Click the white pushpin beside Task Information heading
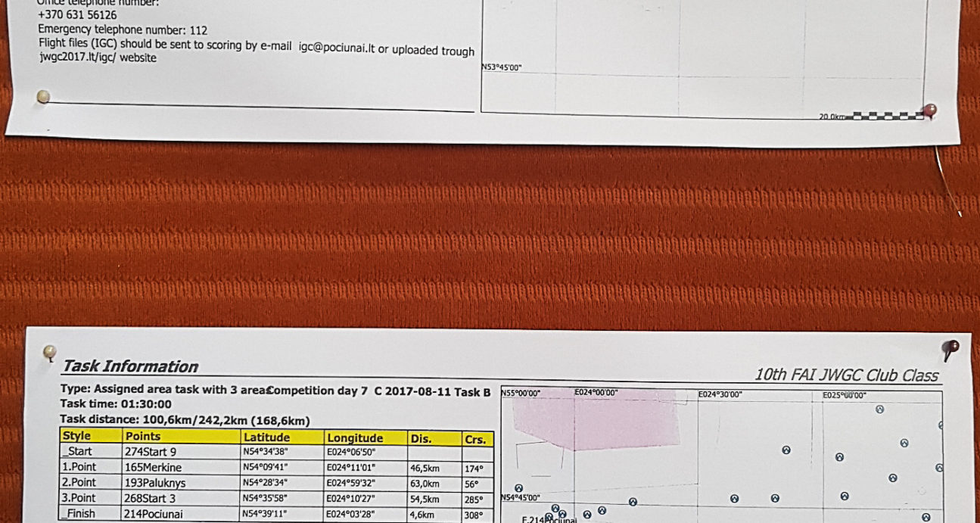 coord(50,352)
